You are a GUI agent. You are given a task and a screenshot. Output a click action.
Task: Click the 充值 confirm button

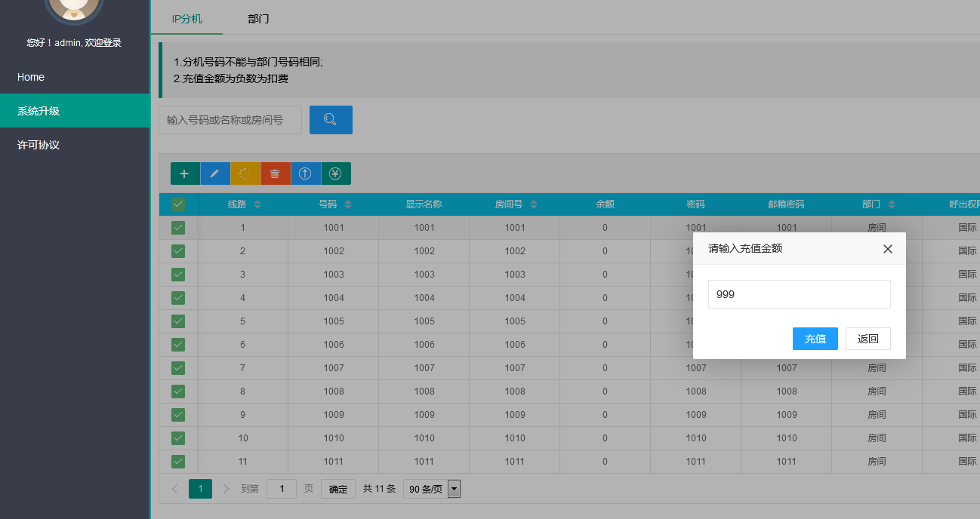(815, 339)
